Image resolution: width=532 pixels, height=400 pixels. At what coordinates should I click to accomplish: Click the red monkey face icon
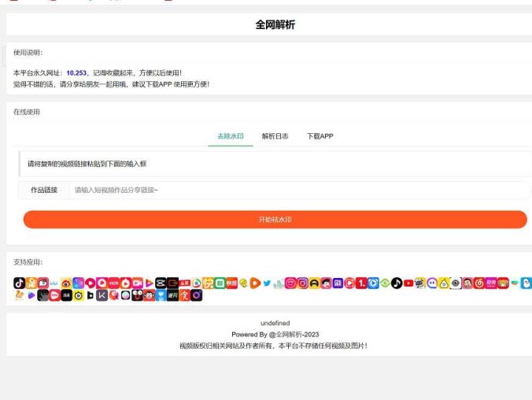pyautogui.click(x=149, y=295)
